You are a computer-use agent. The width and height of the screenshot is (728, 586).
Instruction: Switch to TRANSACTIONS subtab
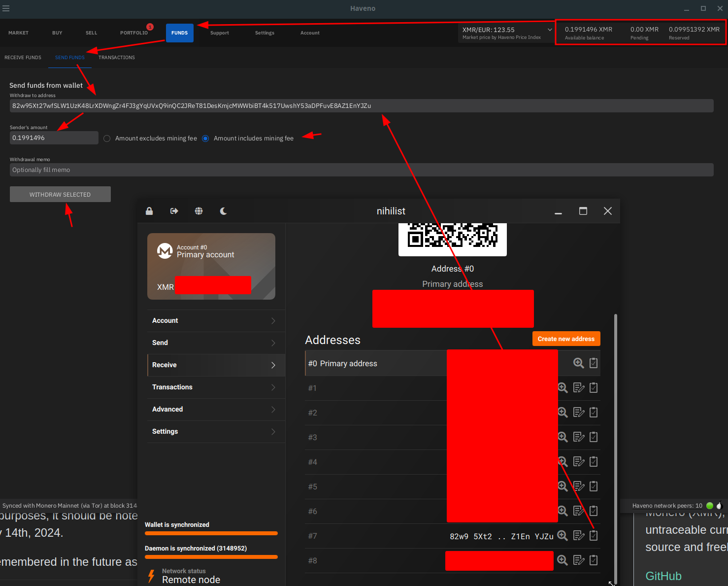(117, 58)
